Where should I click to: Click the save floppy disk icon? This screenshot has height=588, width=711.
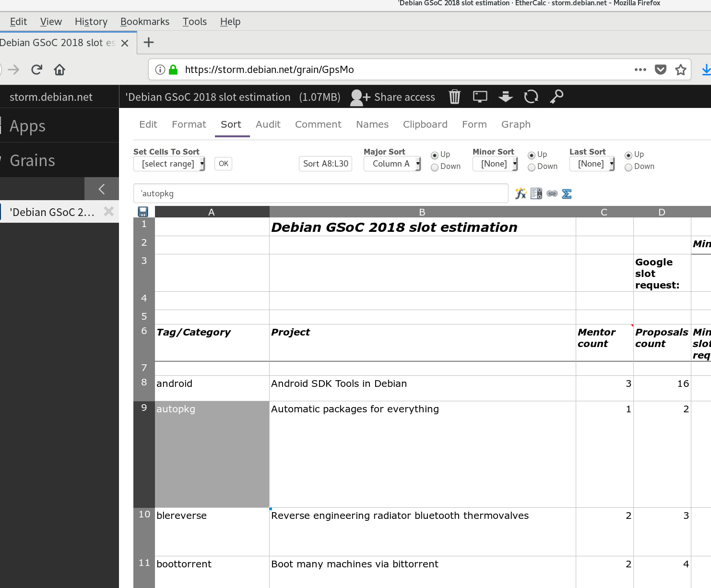click(x=143, y=212)
